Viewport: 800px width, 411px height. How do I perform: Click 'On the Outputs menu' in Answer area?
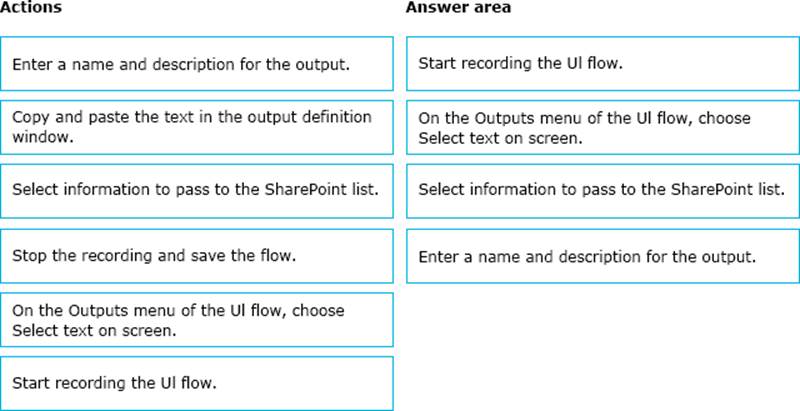[603, 127]
